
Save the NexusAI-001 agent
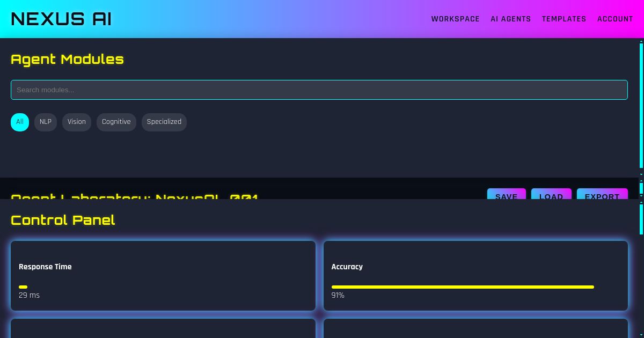pos(506,197)
